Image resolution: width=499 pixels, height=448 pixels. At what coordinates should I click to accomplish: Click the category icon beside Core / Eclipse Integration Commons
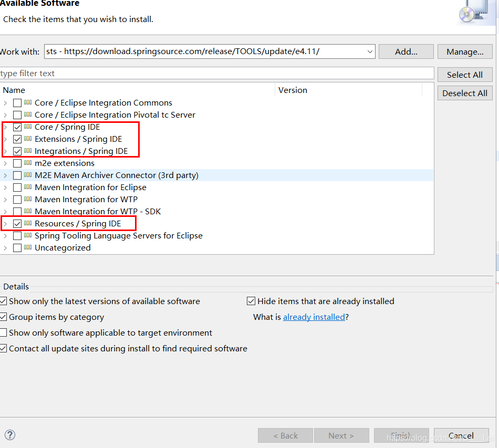pos(28,102)
